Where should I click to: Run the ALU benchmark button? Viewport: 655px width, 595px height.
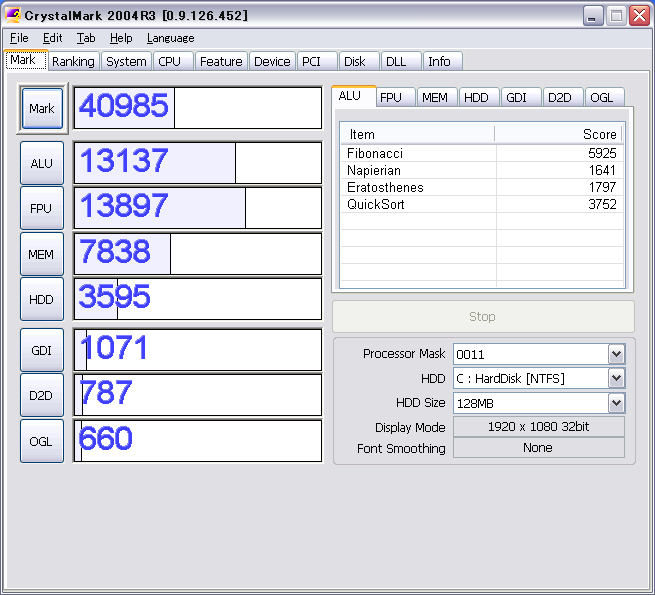[42, 163]
